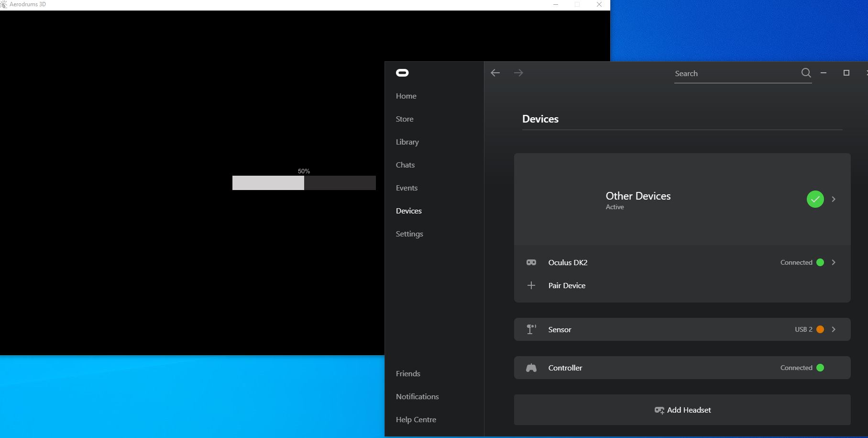Click the Oculus DK2 headset icon
868x438 pixels.
pos(531,262)
